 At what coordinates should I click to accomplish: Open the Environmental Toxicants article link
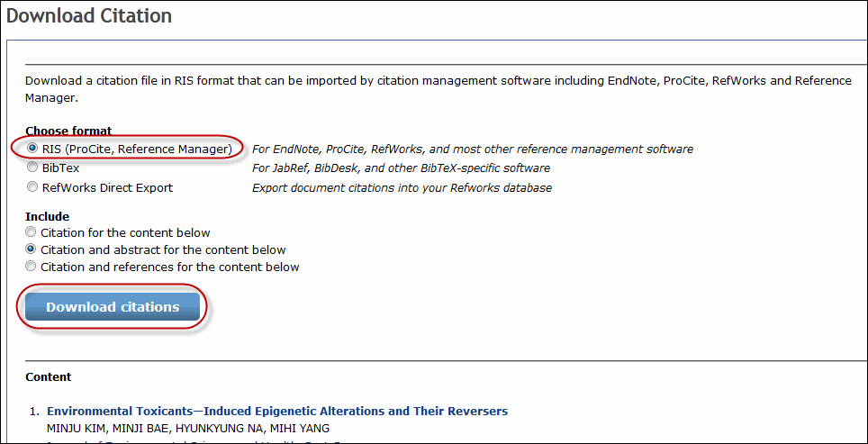pyautogui.click(x=277, y=412)
